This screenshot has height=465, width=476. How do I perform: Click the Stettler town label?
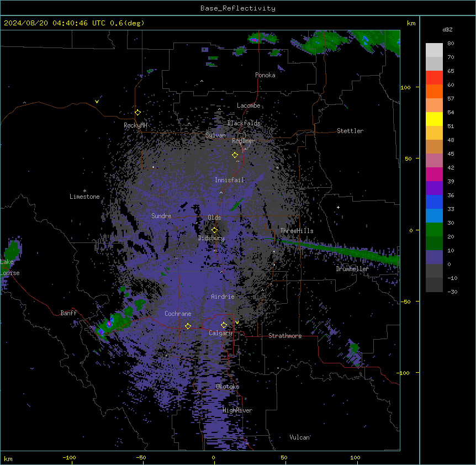click(350, 131)
